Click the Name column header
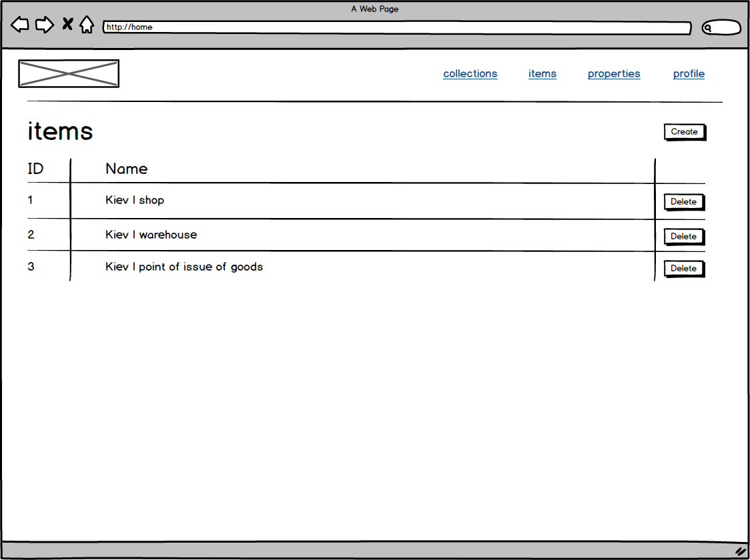Image resolution: width=750 pixels, height=560 pixels. (126, 169)
